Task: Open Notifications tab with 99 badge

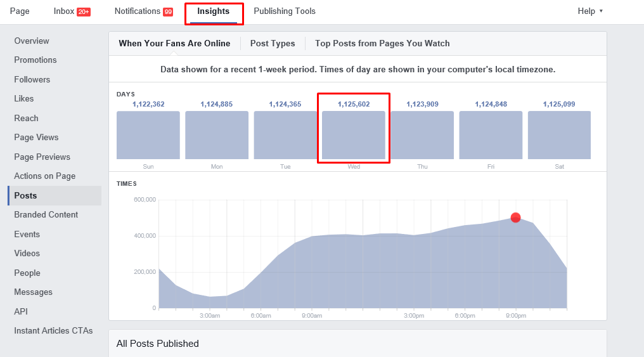Action: (x=143, y=11)
